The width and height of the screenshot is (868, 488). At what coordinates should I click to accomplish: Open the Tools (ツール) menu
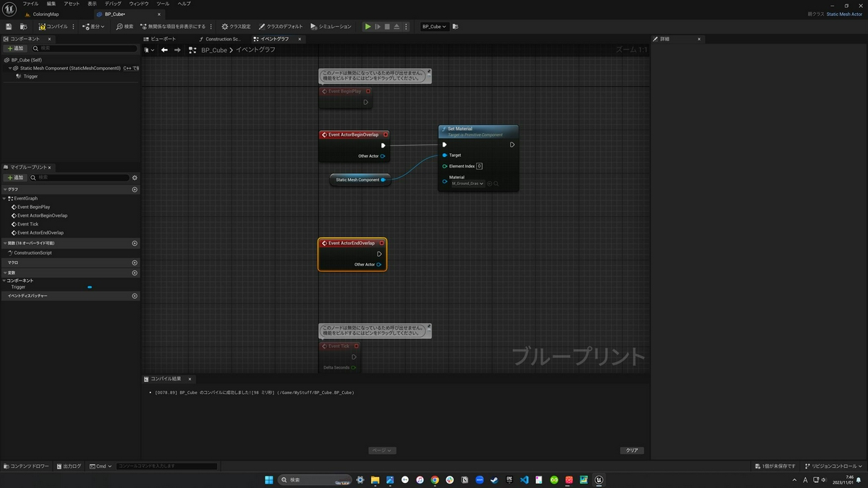coord(163,4)
